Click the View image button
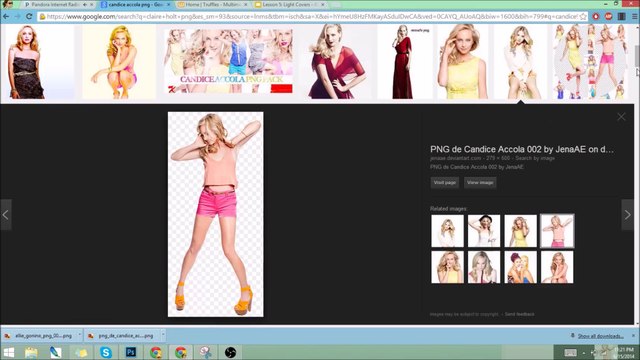640x360 pixels. [x=480, y=182]
